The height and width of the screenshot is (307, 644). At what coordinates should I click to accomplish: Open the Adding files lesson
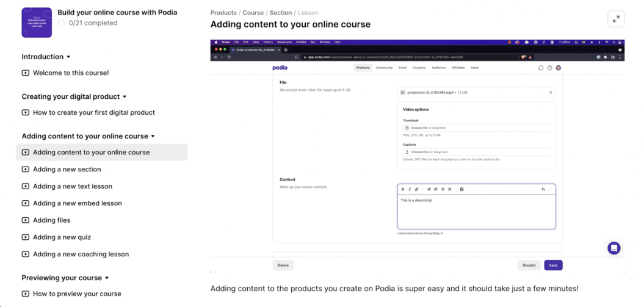click(x=46, y=220)
